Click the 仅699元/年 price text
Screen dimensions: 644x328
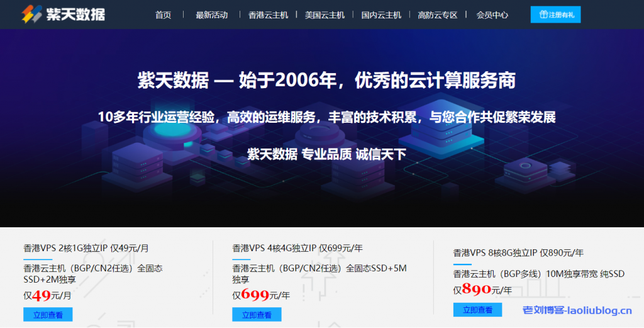[261, 295]
